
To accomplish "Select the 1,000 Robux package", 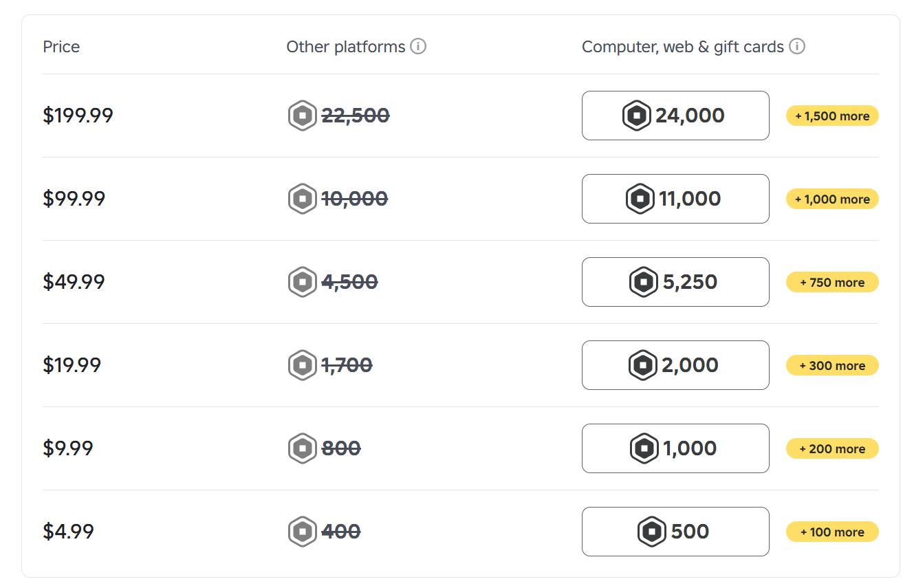I will (675, 448).
